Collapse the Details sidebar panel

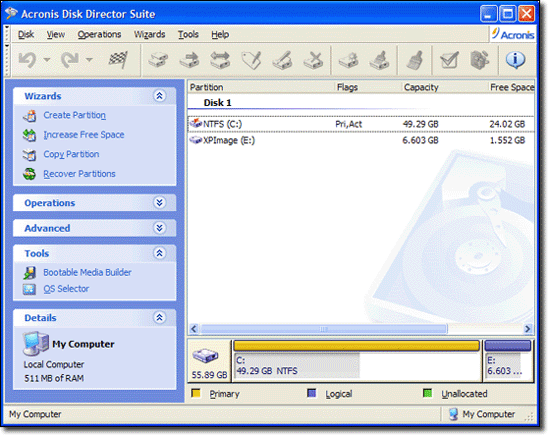pos(160,317)
